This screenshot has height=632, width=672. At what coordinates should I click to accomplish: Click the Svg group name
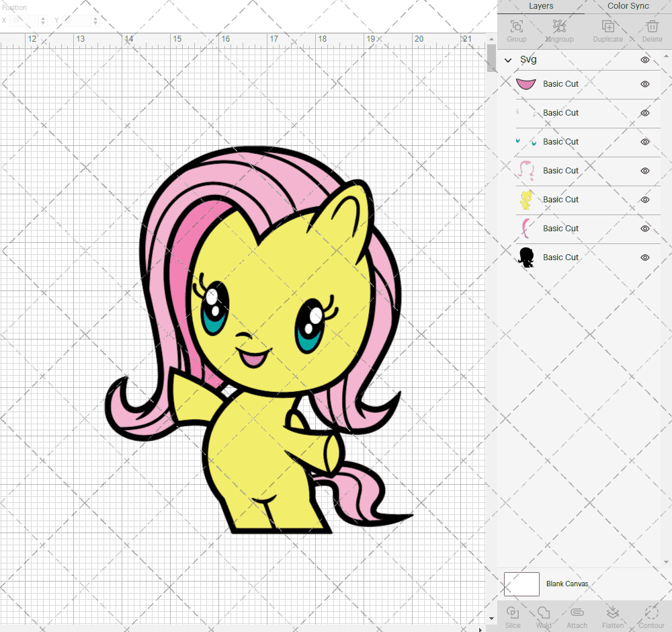(x=528, y=60)
